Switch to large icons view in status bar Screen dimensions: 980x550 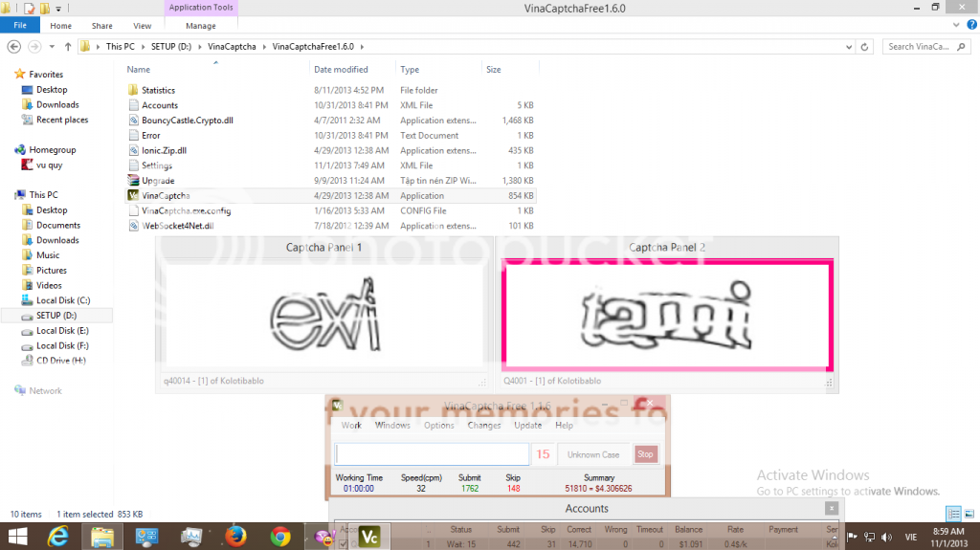(969, 514)
